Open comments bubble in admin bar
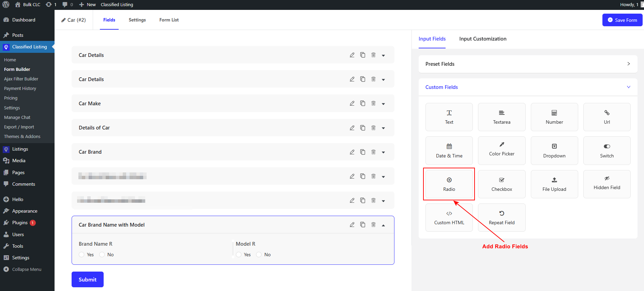Screen dimensions: 644x291 coord(68,4)
